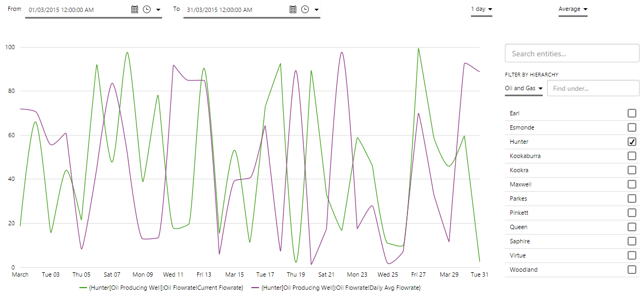Expand the From date preset dropdown arrow
This screenshot has height=298, width=644.
pyautogui.click(x=158, y=10)
